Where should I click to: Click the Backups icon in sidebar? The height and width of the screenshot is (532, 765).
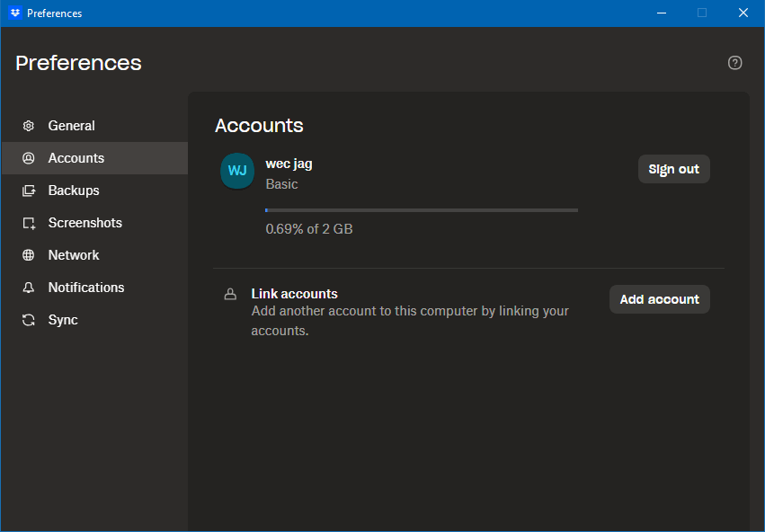(29, 191)
